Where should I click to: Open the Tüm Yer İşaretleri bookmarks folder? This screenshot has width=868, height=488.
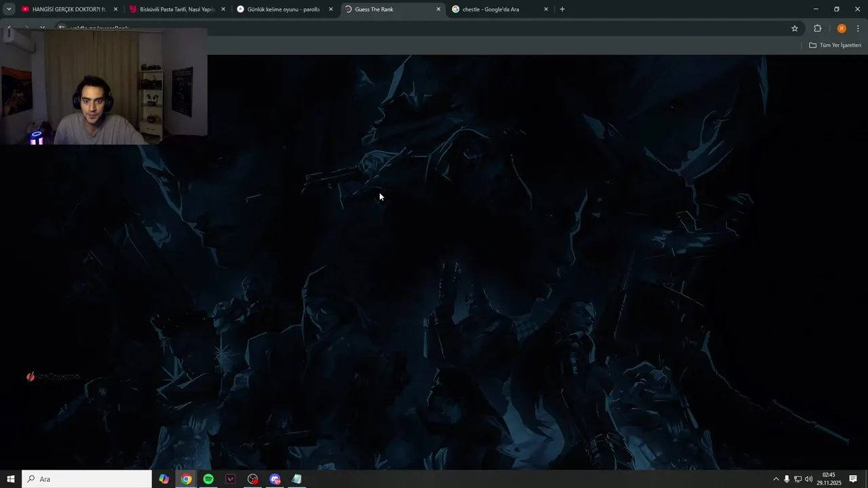(x=835, y=45)
